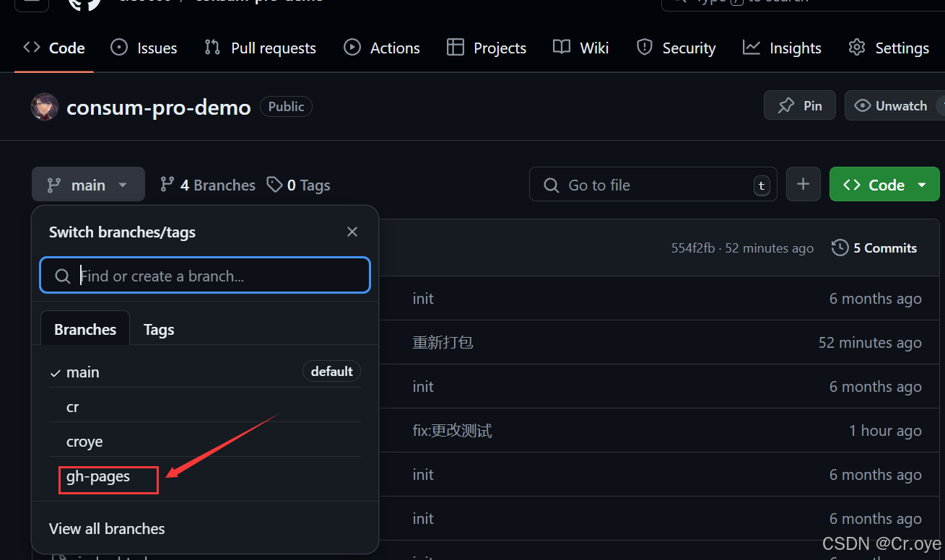
Task: Focus the Find or create a branch field
Action: (x=205, y=276)
